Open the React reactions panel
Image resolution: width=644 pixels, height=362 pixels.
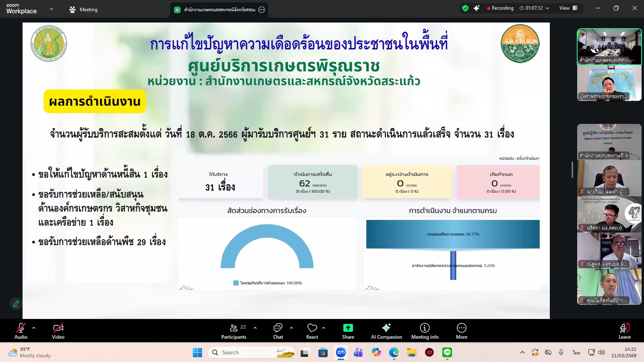(312, 331)
